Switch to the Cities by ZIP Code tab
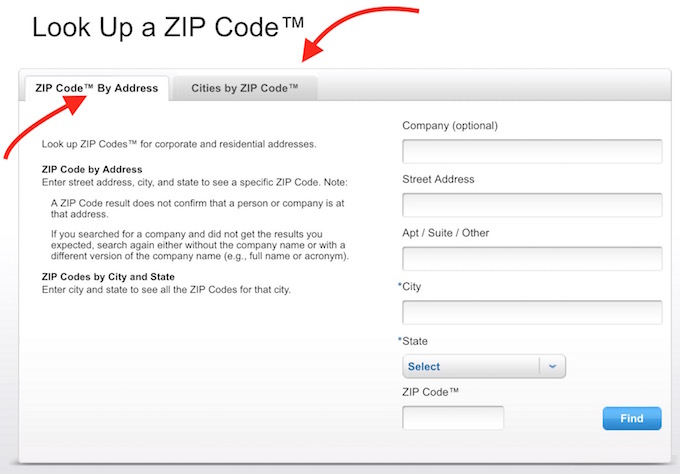The image size is (680, 474). coord(244,88)
